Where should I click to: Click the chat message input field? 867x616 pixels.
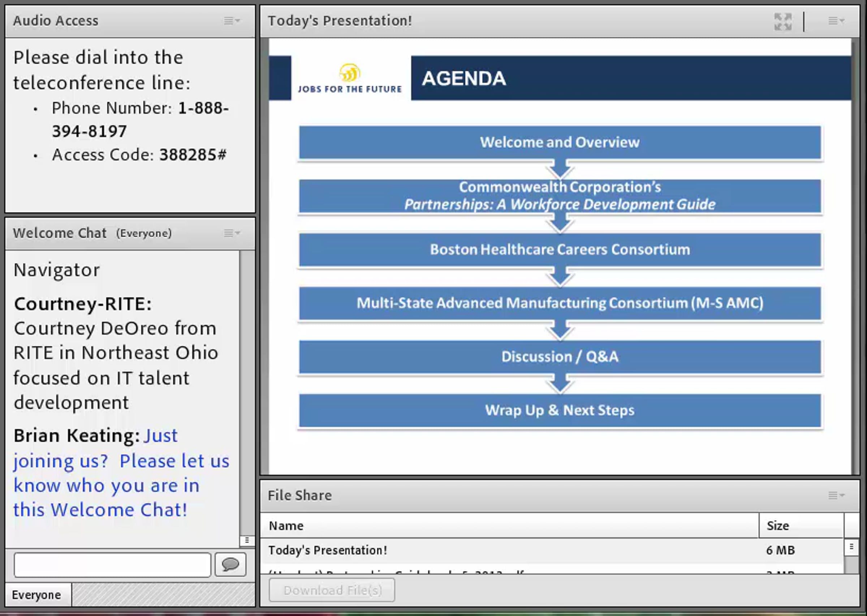click(112, 565)
